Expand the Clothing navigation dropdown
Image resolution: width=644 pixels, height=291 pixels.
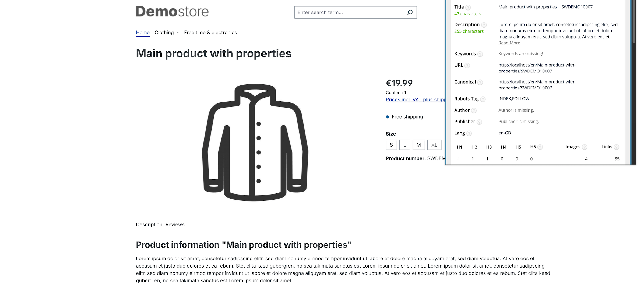pos(167,33)
